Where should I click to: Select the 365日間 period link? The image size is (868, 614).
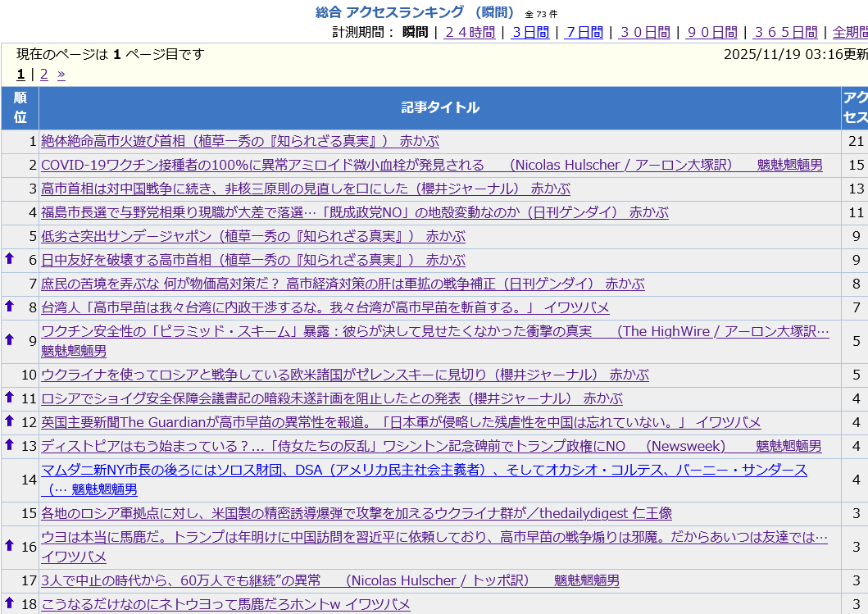[784, 32]
